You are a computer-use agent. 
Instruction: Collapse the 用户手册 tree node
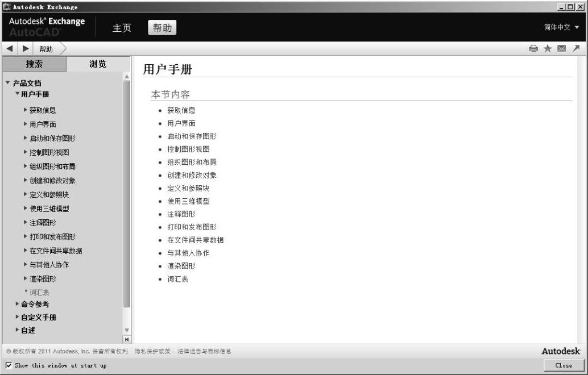coord(17,94)
